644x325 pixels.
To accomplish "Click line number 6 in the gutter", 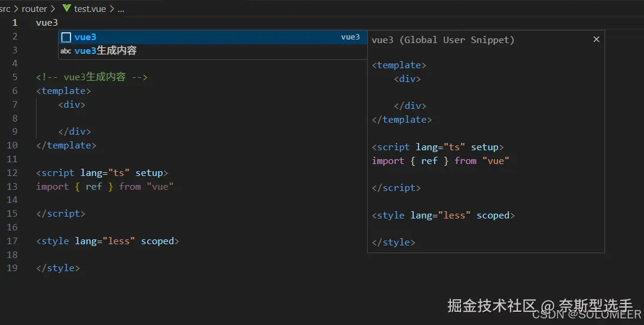I will point(15,91).
